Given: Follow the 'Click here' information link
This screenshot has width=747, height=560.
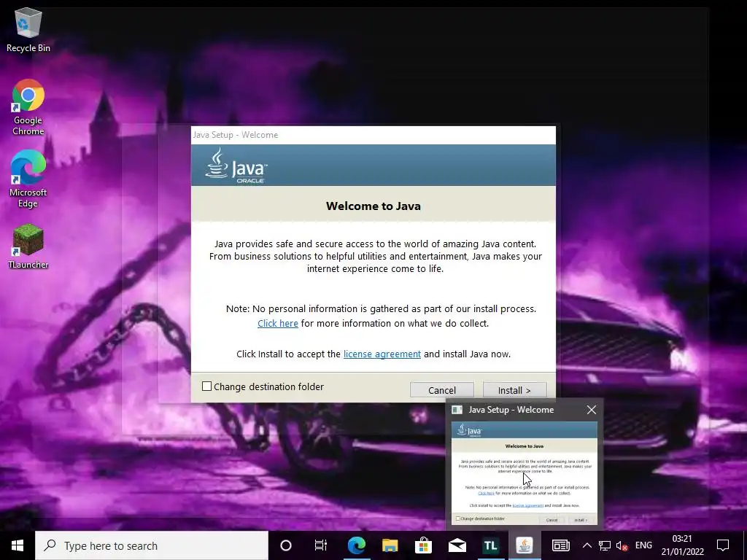Looking at the screenshot, I should pyautogui.click(x=278, y=323).
